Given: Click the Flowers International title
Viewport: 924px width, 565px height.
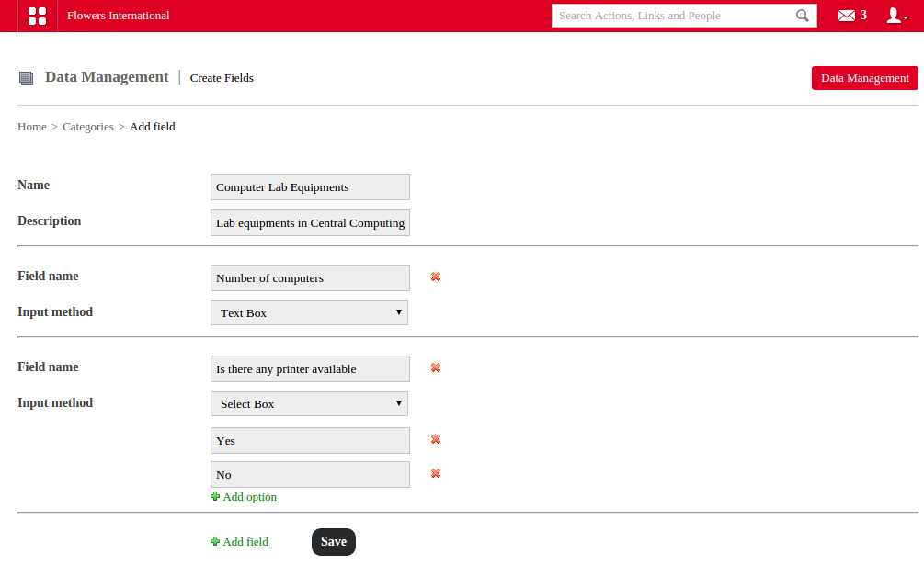Looking at the screenshot, I should click(x=118, y=16).
